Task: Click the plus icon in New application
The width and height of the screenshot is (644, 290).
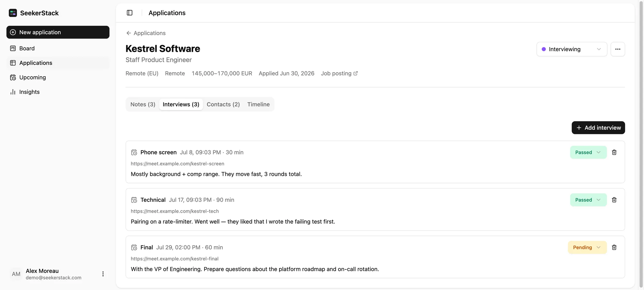Action: (x=13, y=32)
